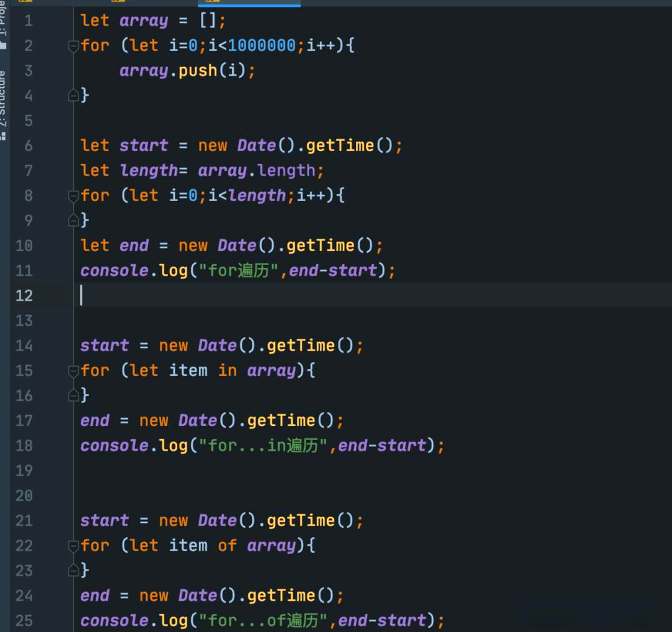Click 'length' in 'let length=' on line 7

(x=149, y=171)
